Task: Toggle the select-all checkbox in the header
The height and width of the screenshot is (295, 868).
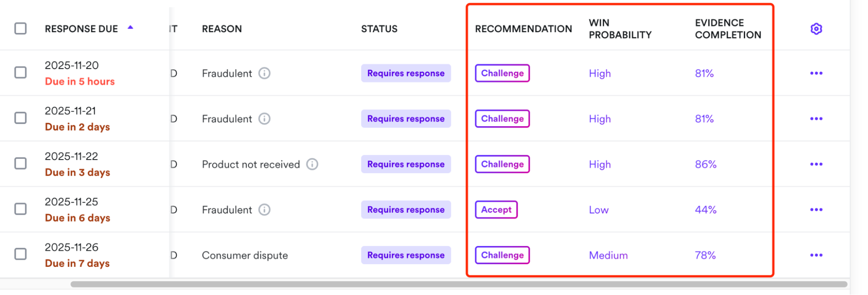Action: click(x=20, y=28)
